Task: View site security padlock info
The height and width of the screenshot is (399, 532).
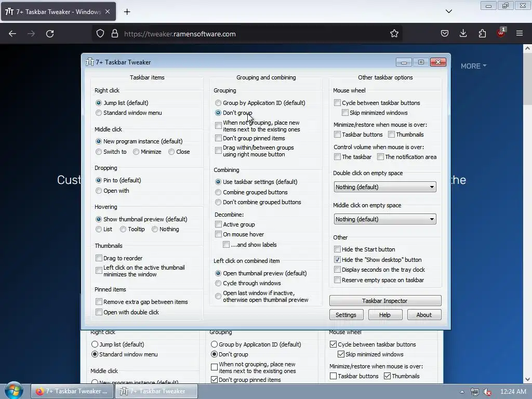Action: 115,34
